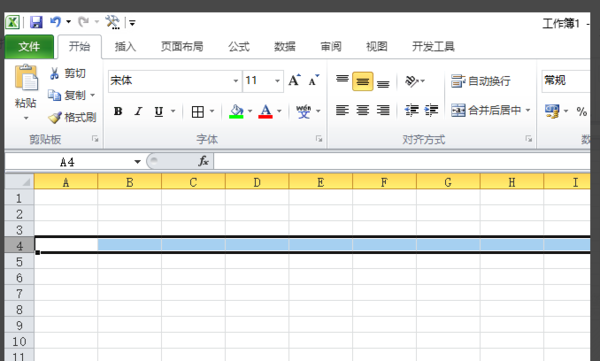Viewport: 600px width, 361px height.
Task: Align text left
Action: (342, 111)
